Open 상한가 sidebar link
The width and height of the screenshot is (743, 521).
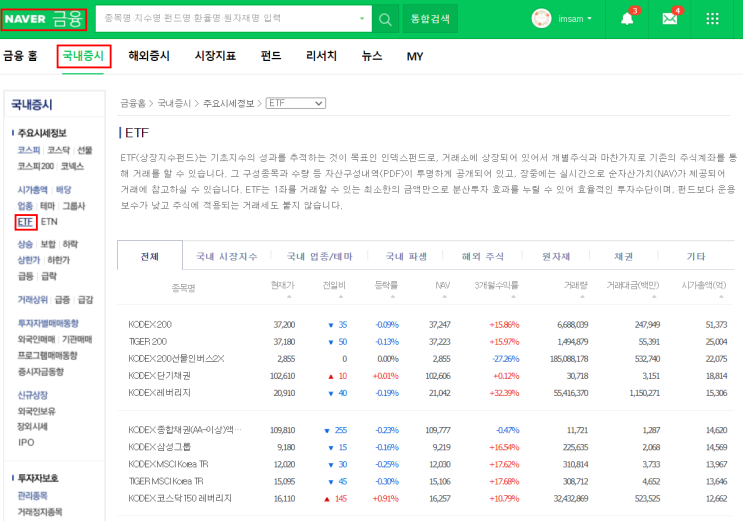tap(28, 260)
